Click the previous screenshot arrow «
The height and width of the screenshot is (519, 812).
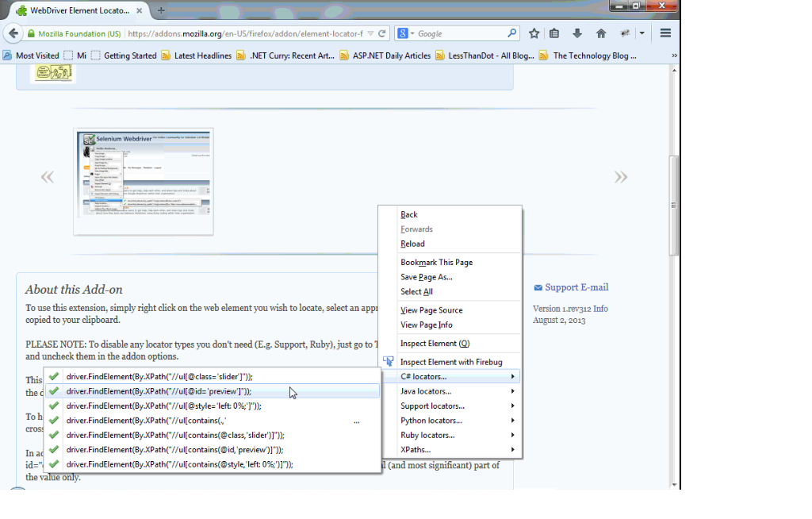point(47,177)
